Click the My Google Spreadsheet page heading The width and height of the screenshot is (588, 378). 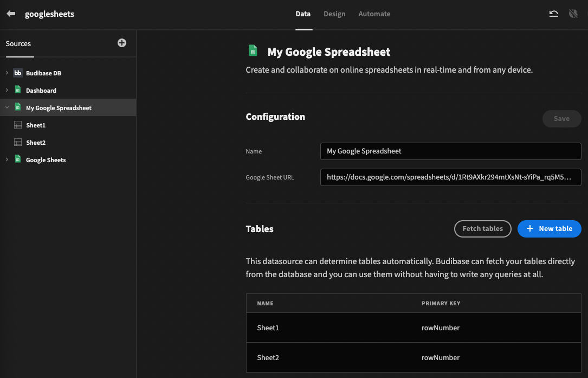(329, 52)
